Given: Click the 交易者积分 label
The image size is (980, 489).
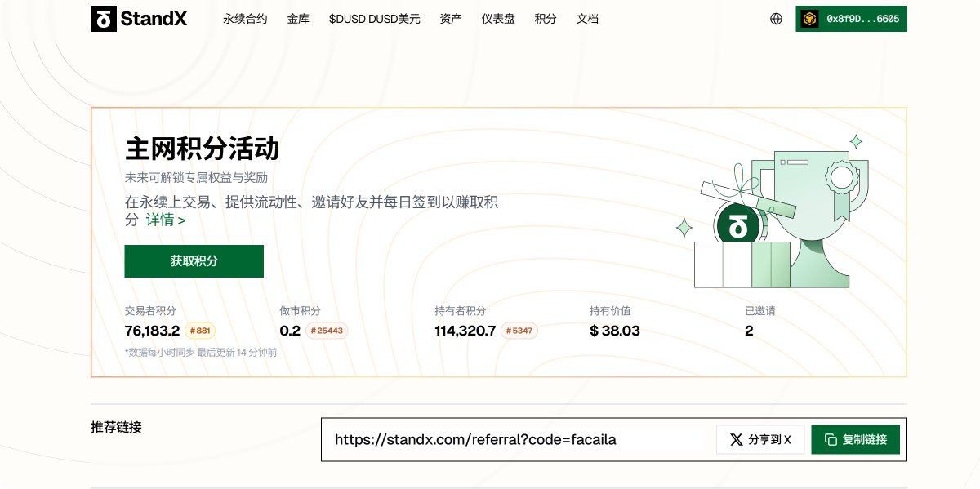Looking at the screenshot, I should 150,311.
